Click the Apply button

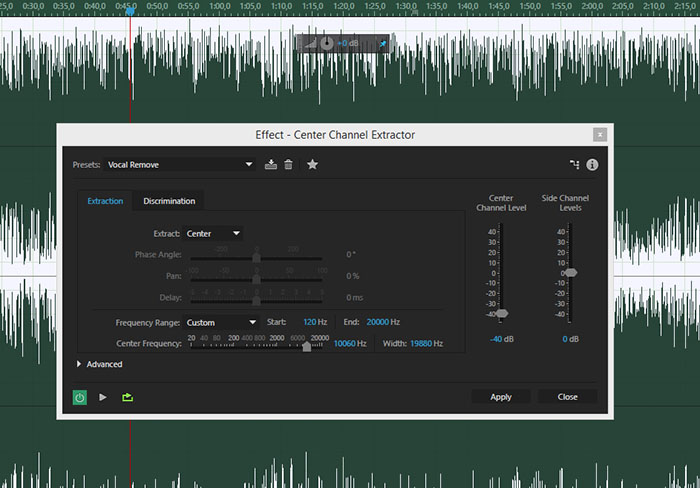pyautogui.click(x=501, y=397)
